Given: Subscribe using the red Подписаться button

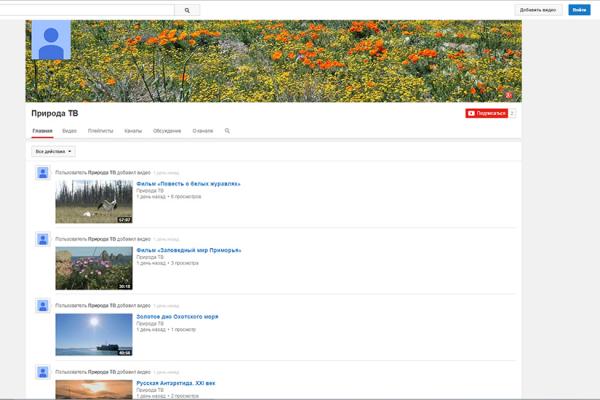Looking at the screenshot, I should (486, 113).
